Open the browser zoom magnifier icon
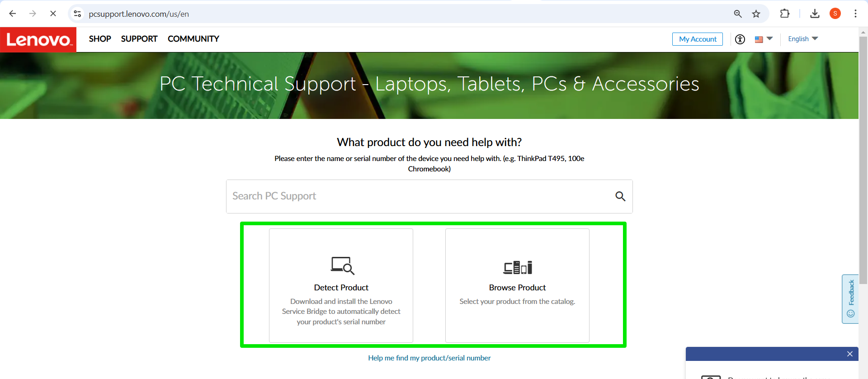This screenshot has width=868, height=379. (x=738, y=14)
